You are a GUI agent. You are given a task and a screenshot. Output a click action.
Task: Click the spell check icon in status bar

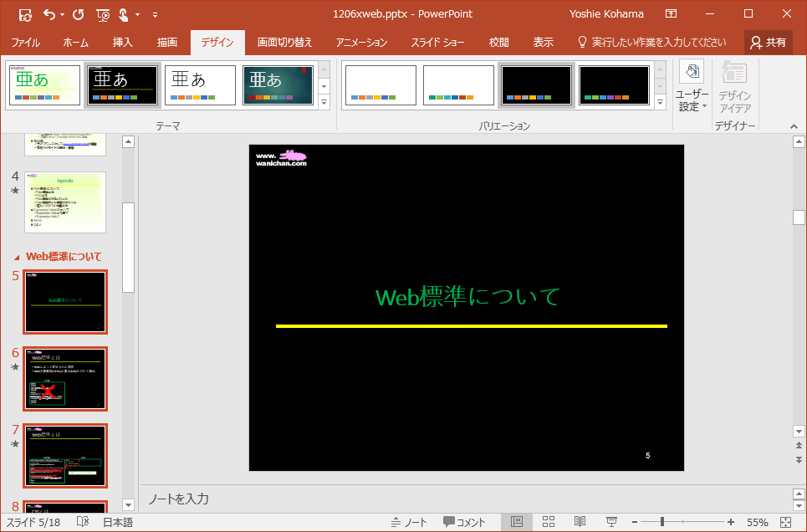(x=83, y=522)
